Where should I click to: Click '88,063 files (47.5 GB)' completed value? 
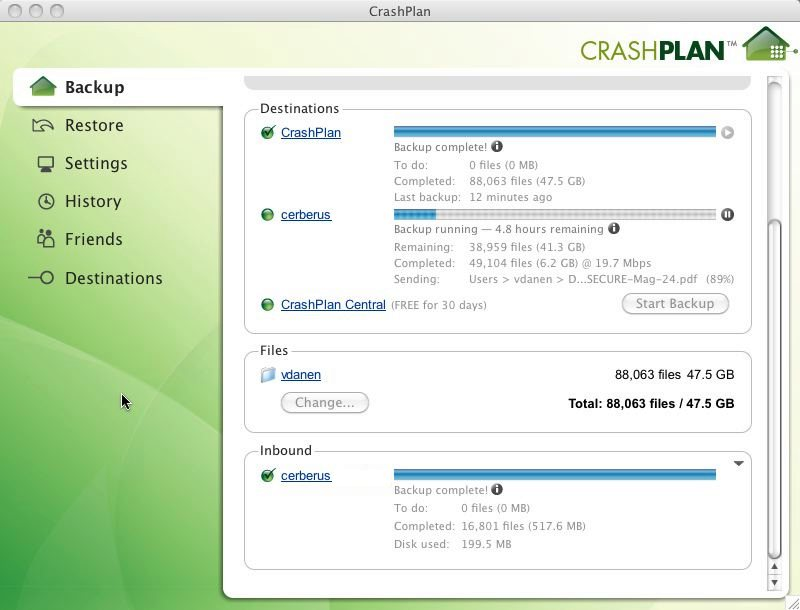pos(527,181)
